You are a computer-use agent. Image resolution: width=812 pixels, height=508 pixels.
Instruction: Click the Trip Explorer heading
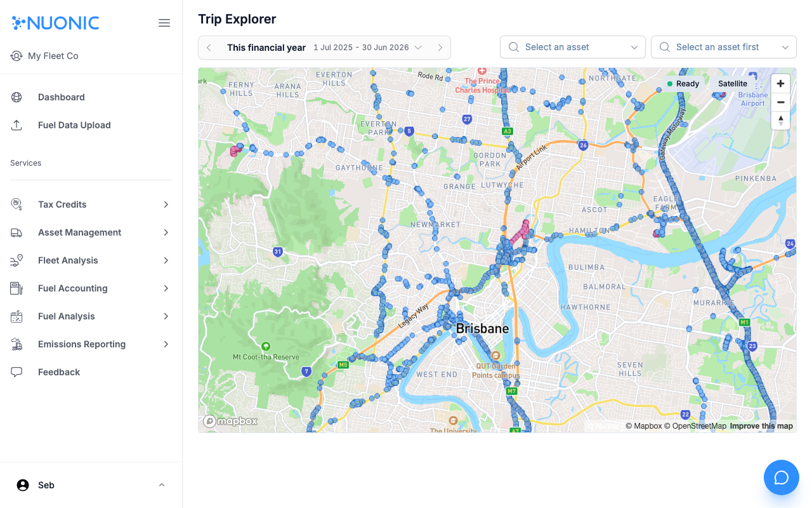point(237,19)
